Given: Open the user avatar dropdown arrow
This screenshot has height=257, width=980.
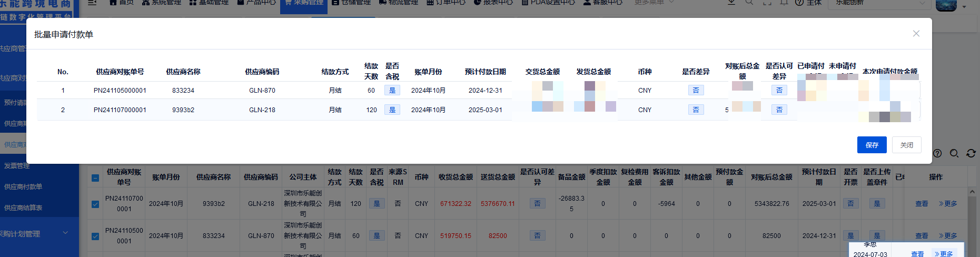Looking at the screenshot, I should click(964, 7).
